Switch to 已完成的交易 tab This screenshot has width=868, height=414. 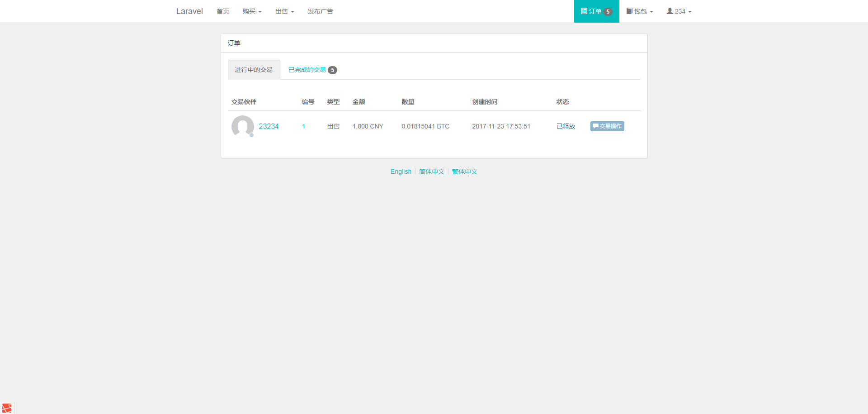(x=307, y=70)
